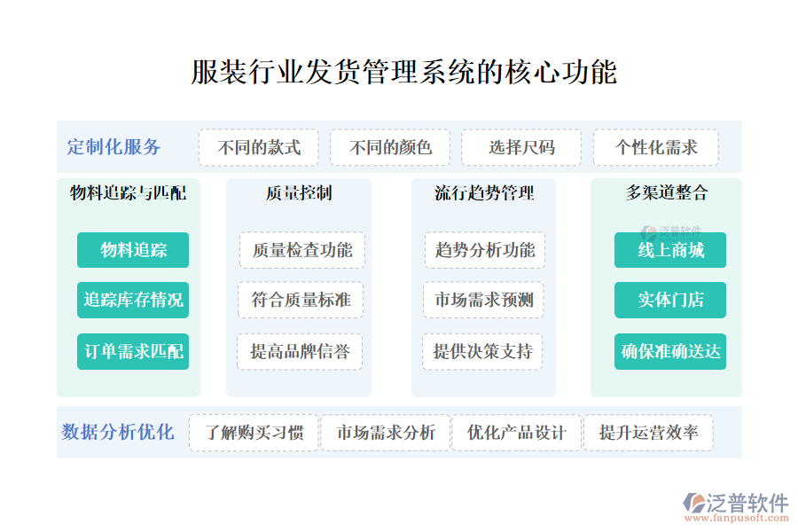Image resolution: width=798 pixels, height=532 pixels.
Task: Choose the 选择尺码 box
Action: [521, 147]
